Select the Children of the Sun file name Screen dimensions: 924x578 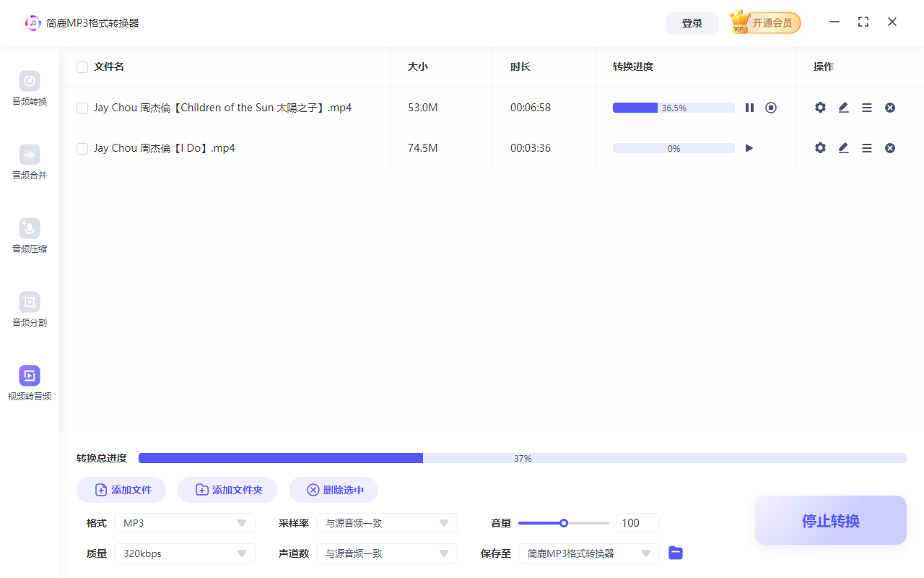click(x=223, y=108)
